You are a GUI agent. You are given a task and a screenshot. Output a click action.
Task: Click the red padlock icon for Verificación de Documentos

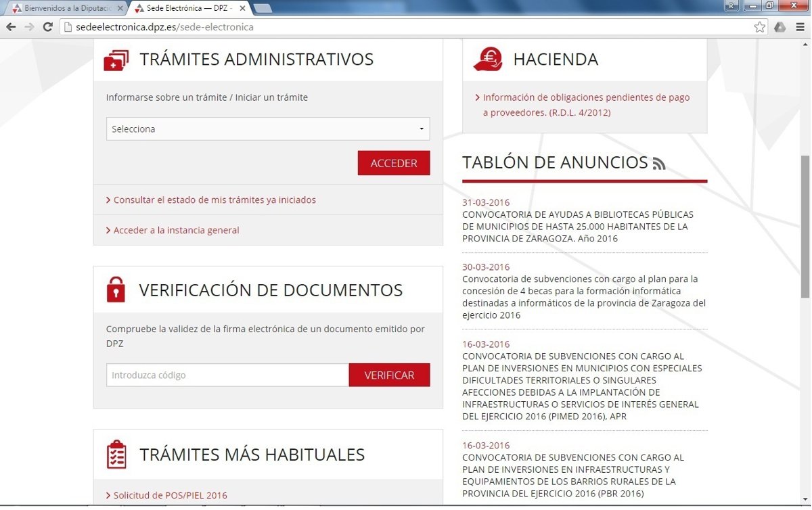pyautogui.click(x=116, y=289)
